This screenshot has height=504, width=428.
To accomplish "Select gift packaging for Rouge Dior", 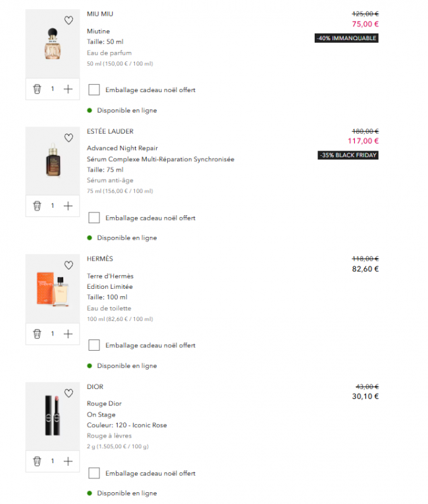I will pos(94,473).
